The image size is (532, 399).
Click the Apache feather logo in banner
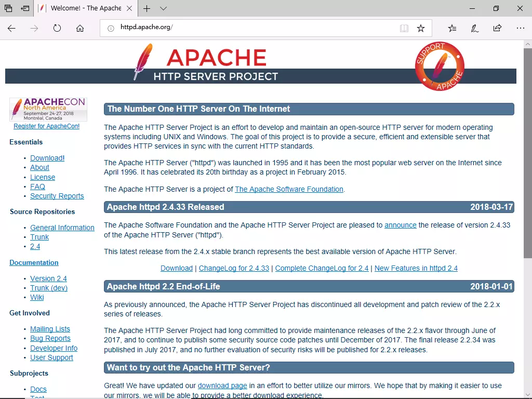tap(143, 61)
